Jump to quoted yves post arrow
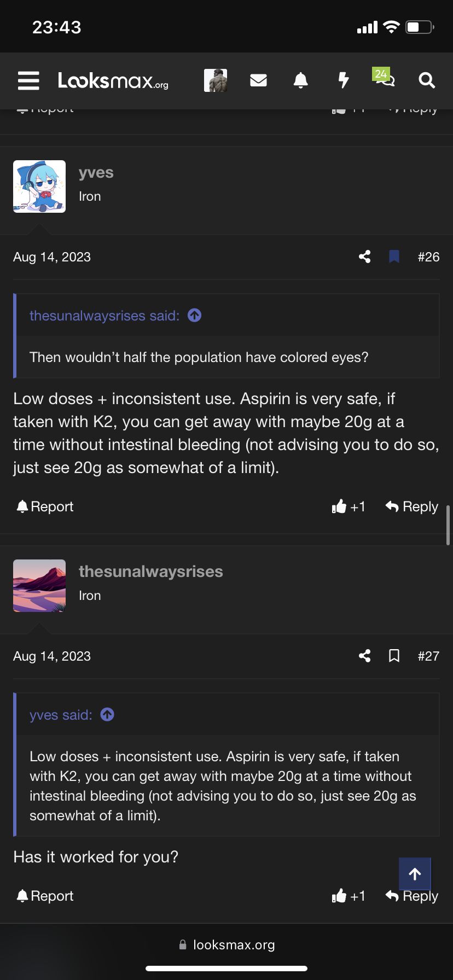This screenshot has height=980, width=453. pyautogui.click(x=107, y=714)
